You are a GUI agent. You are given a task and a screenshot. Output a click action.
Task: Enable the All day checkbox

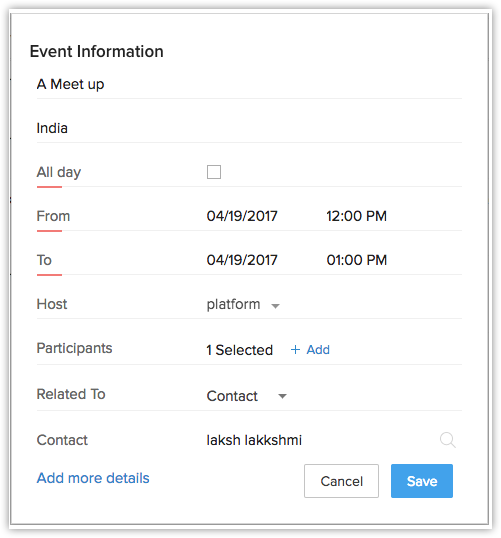click(214, 172)
